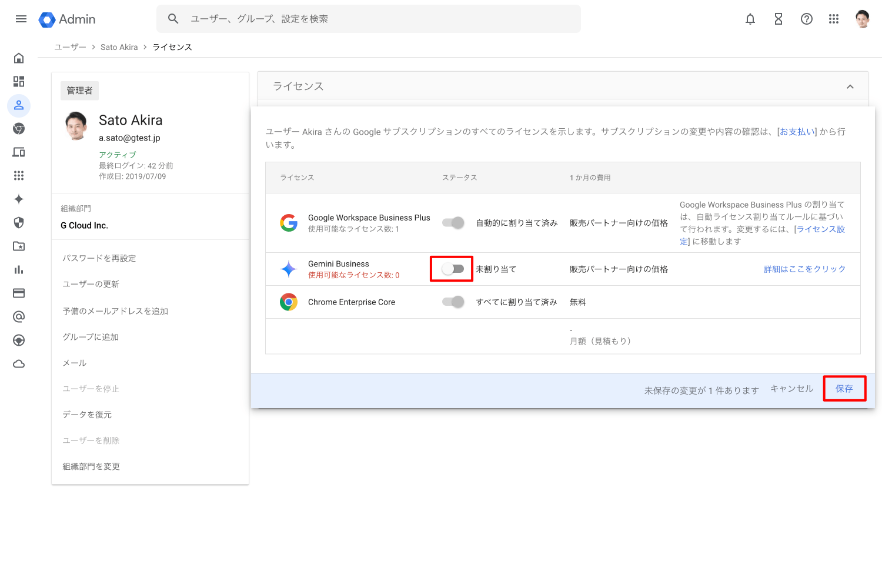Open the Chrome browser sidebar icon
Screen dimensions: 882x588
pyautogui.click(x=19, y=129)
